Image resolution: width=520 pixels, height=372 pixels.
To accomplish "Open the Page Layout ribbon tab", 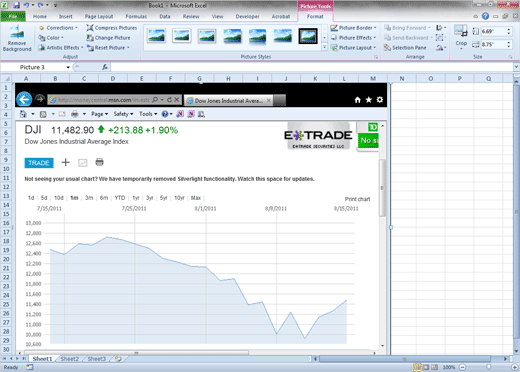I will (99, 16).
